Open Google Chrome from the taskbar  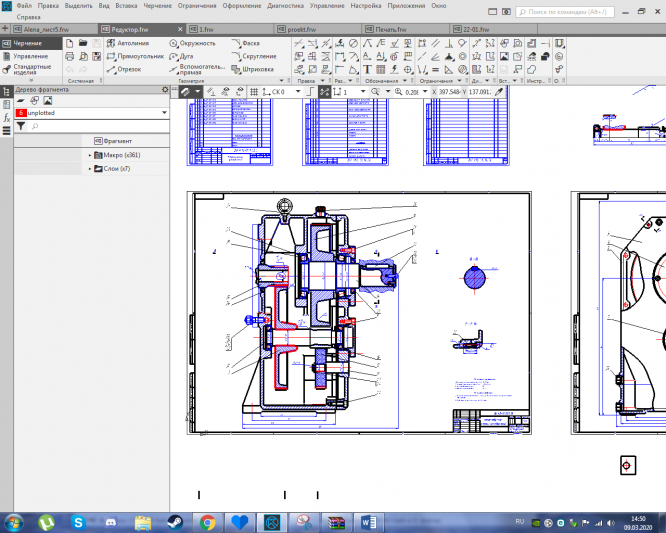point(207,522)
